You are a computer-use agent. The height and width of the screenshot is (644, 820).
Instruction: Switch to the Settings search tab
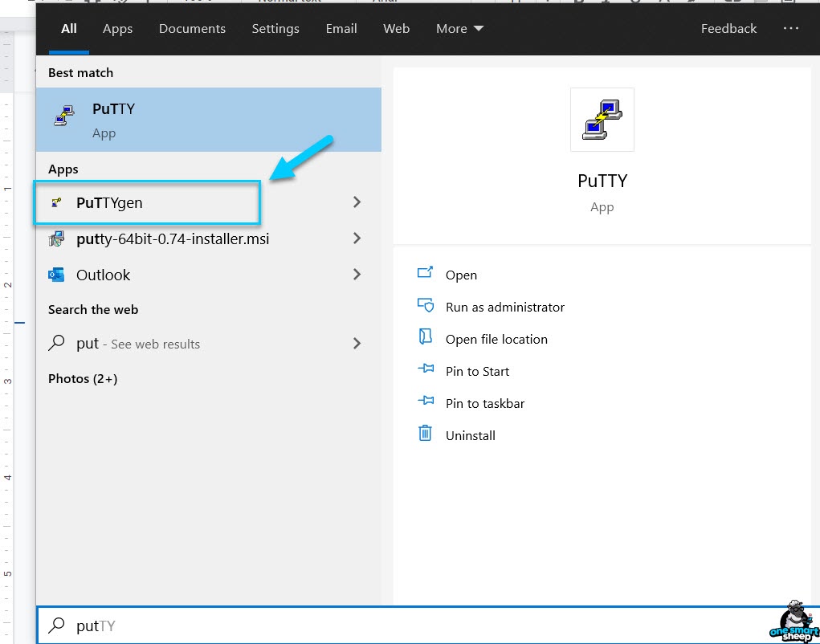[275, 29]
